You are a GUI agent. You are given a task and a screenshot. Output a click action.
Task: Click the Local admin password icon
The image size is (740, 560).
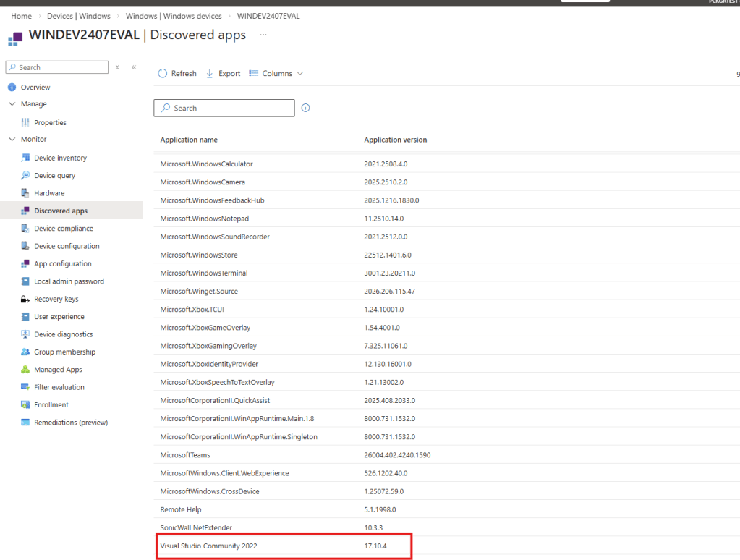coord(26,281)
